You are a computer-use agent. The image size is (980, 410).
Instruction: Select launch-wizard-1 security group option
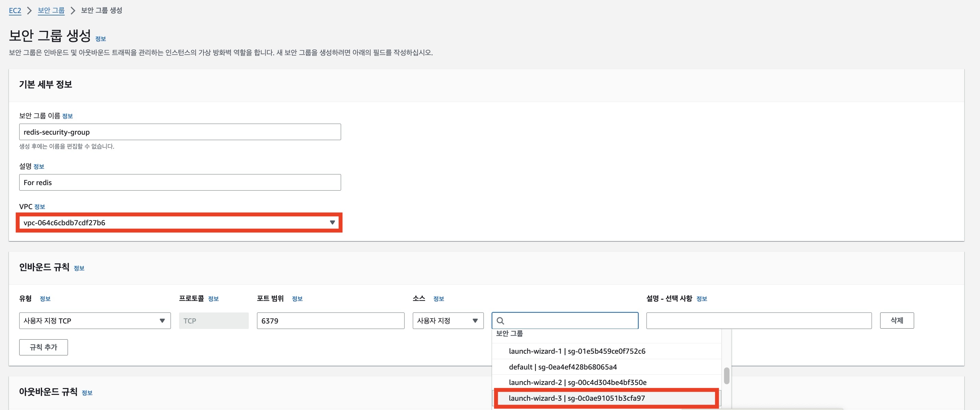pos(606,351)
